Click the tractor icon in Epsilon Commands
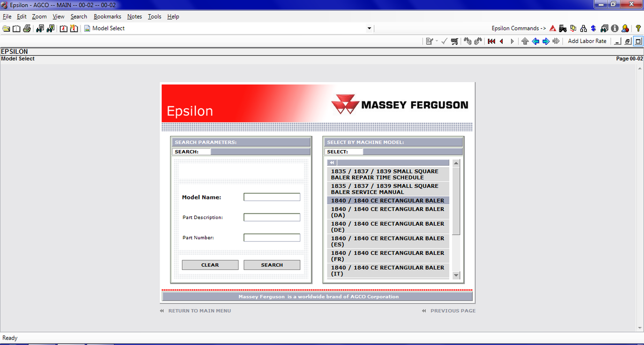644x345 pixels. point(562,28)
